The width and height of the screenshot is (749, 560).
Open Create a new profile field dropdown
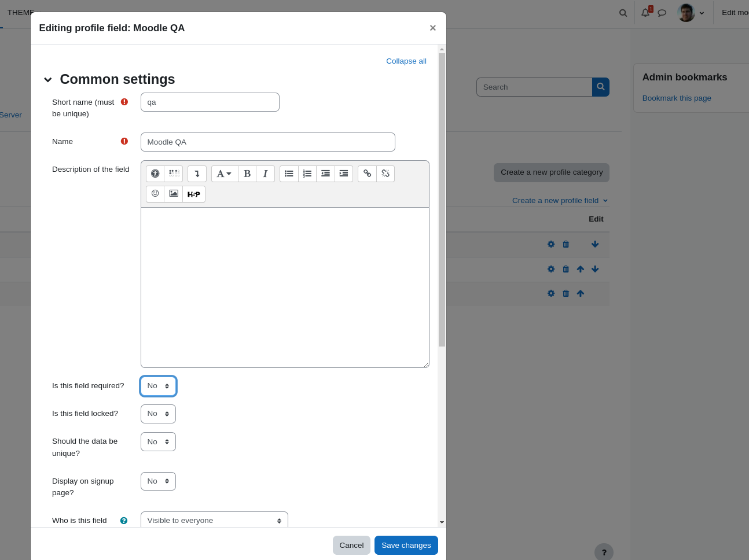(x=560, y=201)
